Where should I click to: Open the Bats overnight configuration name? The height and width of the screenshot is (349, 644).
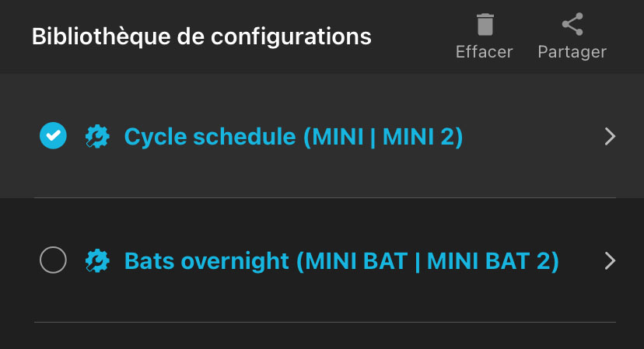coord(207,260)
